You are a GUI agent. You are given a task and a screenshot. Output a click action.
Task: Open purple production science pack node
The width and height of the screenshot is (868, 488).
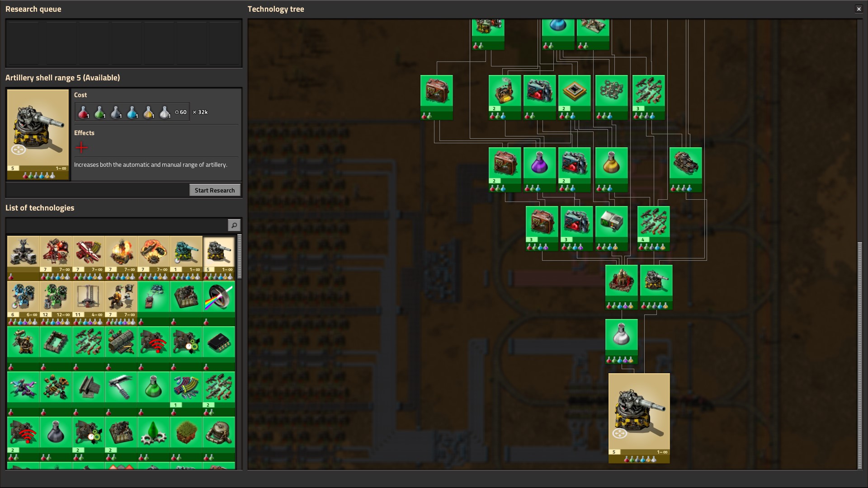(540, 169)
